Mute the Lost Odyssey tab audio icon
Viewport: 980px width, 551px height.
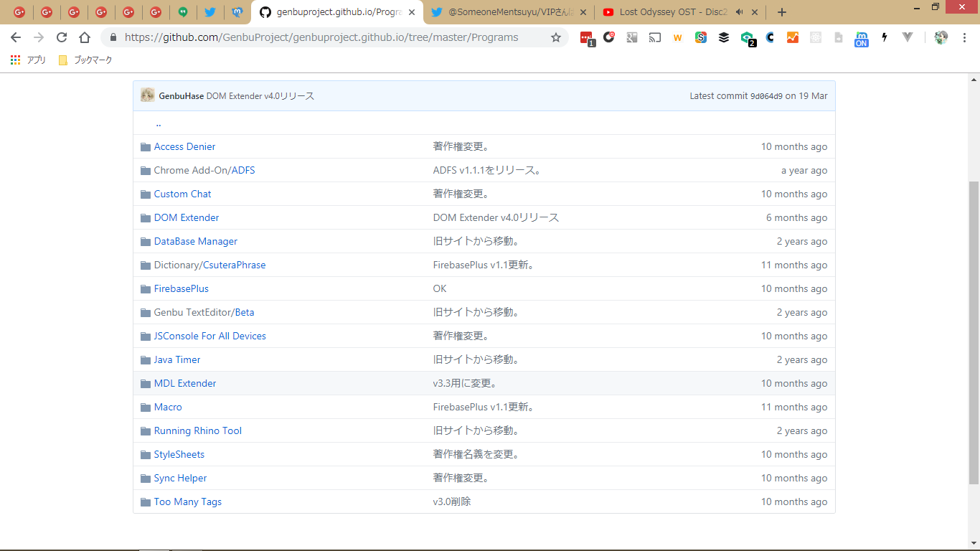click(739, 12)
